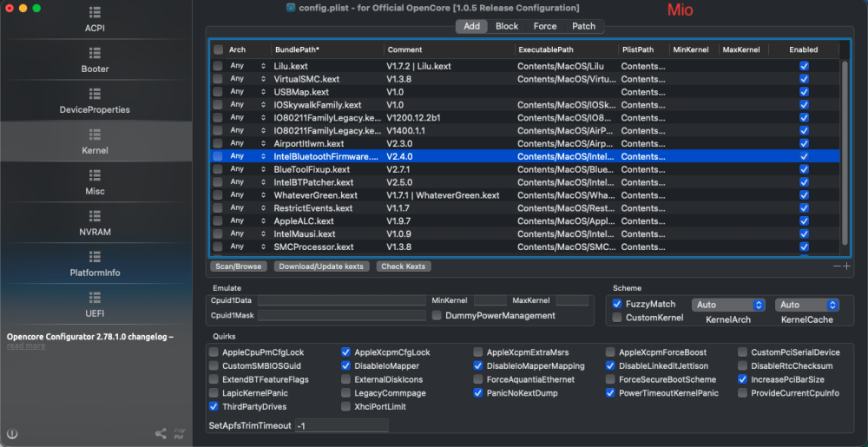Image resolution: width=868 pixels, height=447 pixels.
Task: Toggle the PowerTimeoutKernelPanic quirk
Action: pos(610,393)
